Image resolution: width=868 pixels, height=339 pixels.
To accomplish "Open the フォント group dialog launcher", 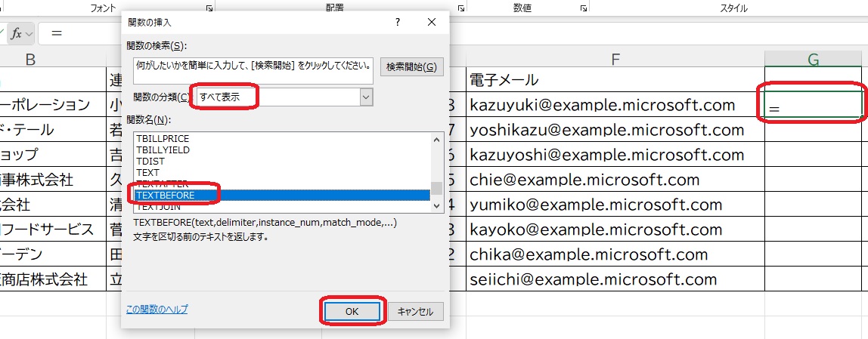I will point(209,8).
